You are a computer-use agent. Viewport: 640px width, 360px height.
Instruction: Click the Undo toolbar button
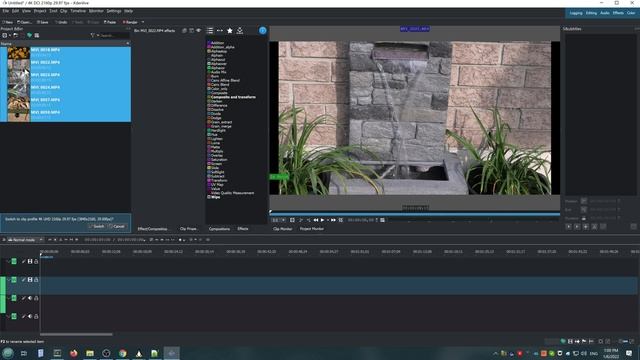pos(61,22)
